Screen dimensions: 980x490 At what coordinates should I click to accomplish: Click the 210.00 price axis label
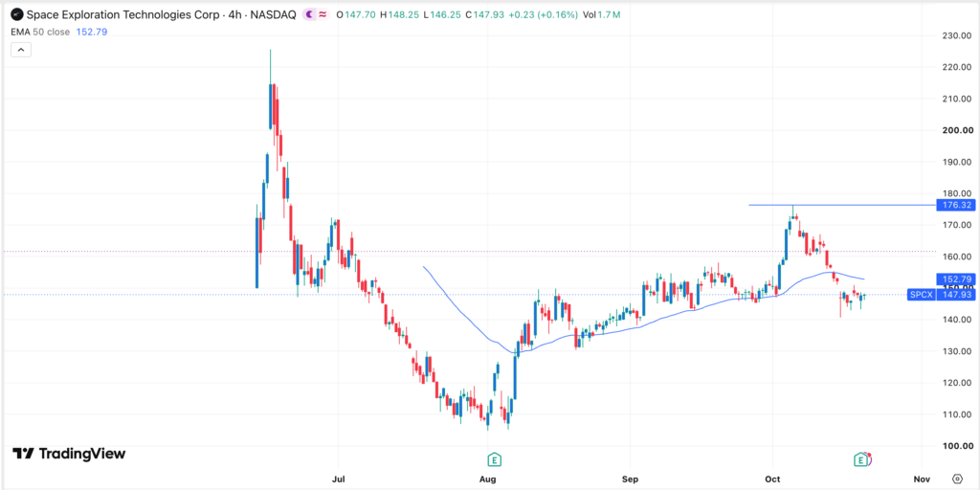click(x=959, y=99)
